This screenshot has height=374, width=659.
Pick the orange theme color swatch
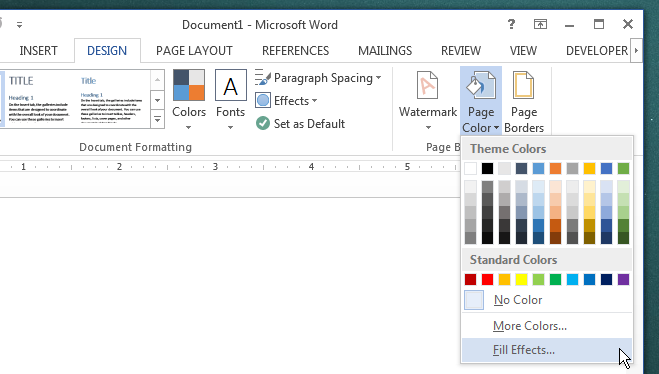(555, 169)
